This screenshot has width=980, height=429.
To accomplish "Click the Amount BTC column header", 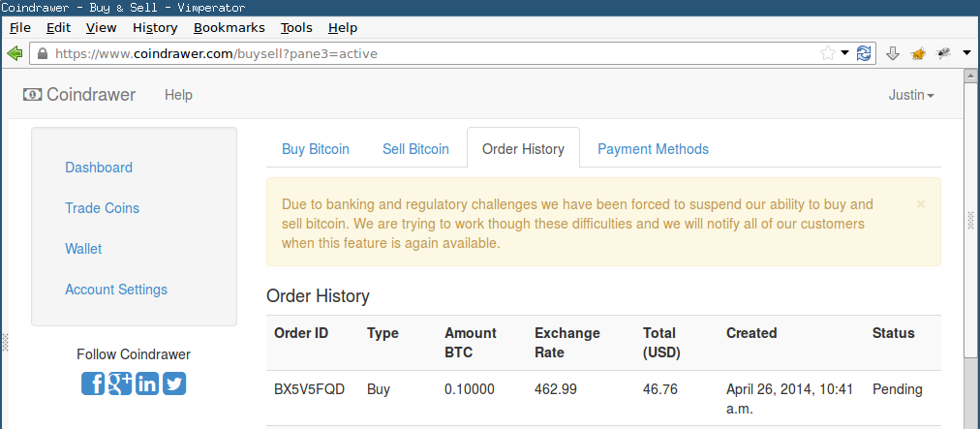I will 470,343.
